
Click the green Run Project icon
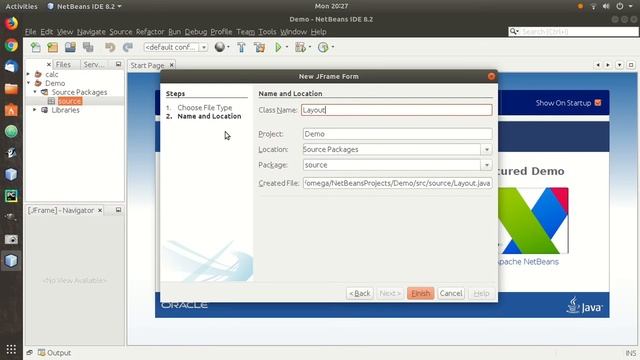278,47
